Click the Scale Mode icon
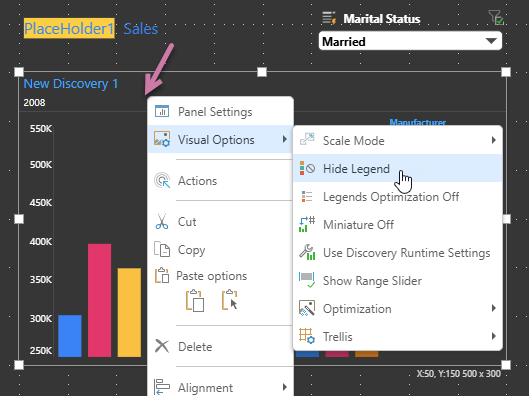 coord(307,140)
